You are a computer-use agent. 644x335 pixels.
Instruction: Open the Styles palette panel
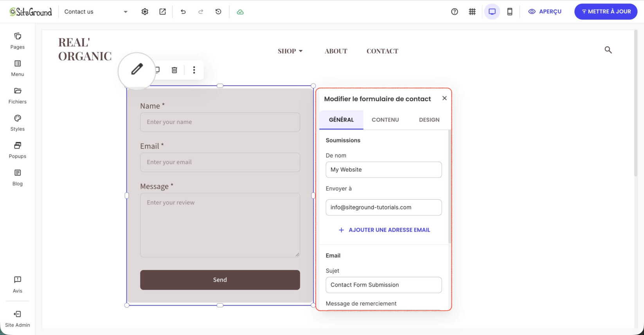[x=18, y=123]
